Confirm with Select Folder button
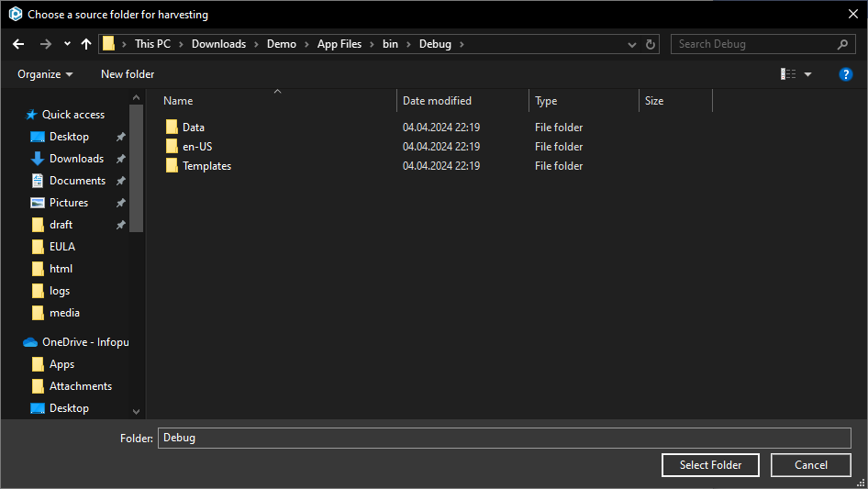 click(710, 465)
